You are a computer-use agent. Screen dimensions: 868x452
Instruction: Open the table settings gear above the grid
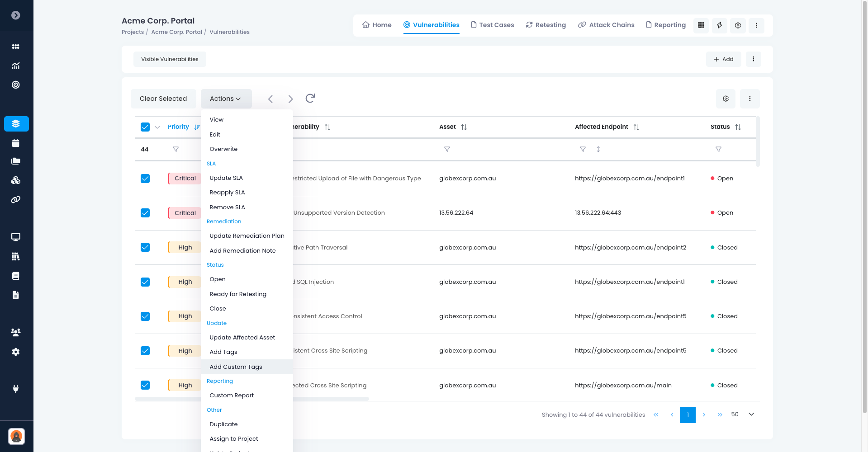(726, 99)
